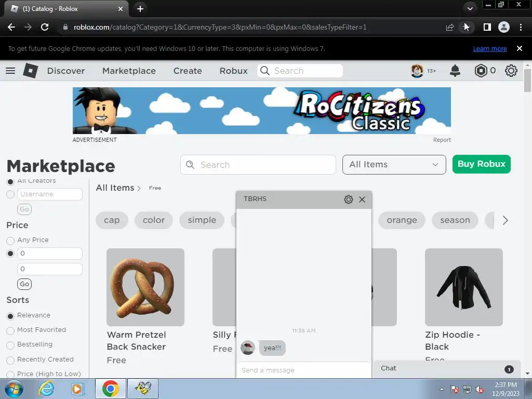Open the Chrome profile icon
This screenshot has height=399, width=532.
pyautogui.click(x=504, y=27)
